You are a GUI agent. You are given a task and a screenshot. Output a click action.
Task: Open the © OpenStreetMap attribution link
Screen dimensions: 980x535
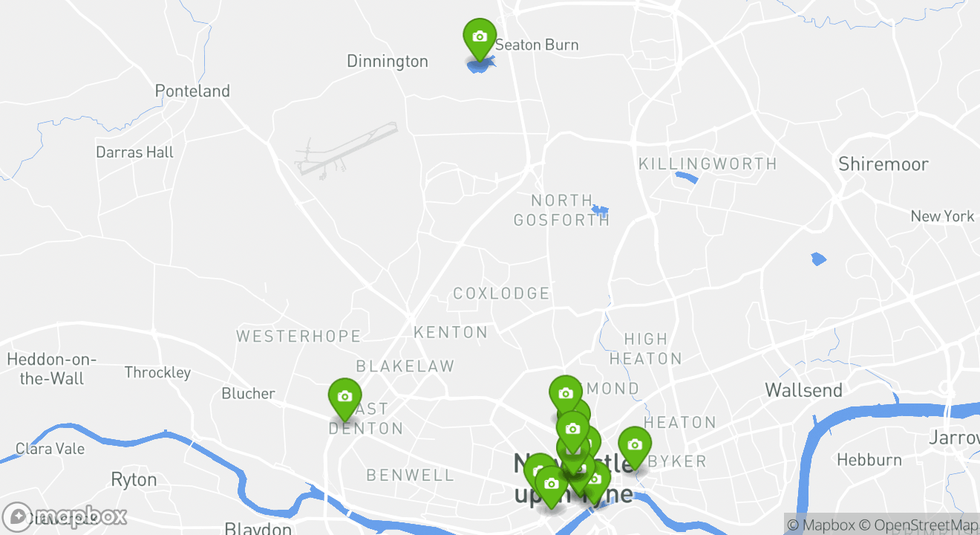click(x=918, y=525)
